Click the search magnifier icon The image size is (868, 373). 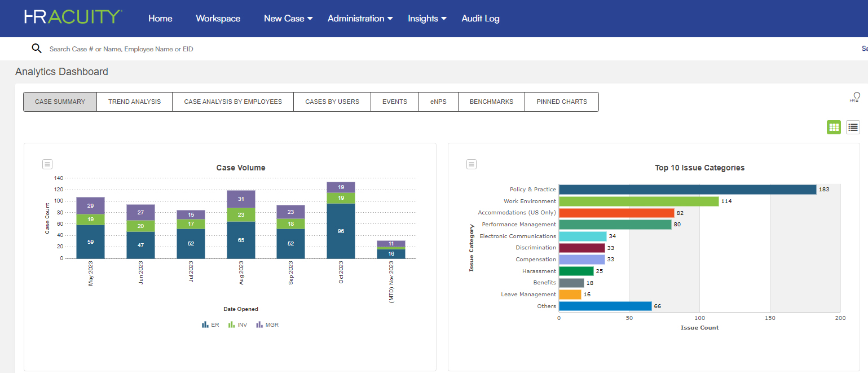pyautogui.click(x=36, y=49)
